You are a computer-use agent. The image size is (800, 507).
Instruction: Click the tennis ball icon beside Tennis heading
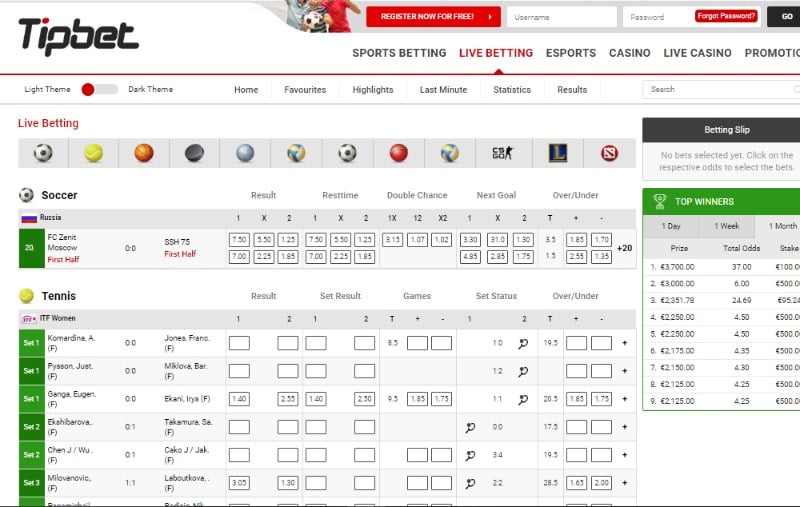[x=27, y=296]
